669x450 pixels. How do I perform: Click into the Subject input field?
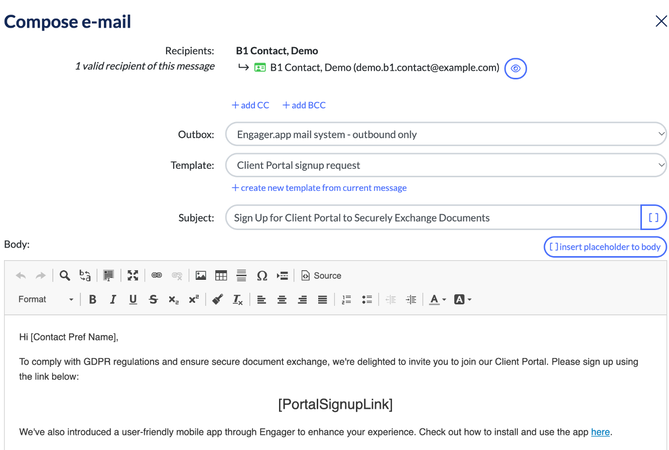pyautogui.click(x=433, y=218)
